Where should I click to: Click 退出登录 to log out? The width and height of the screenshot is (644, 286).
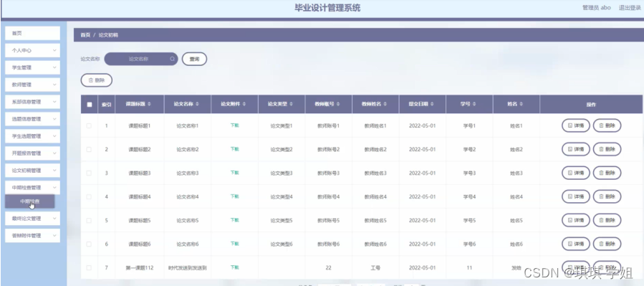click(630, 8)
